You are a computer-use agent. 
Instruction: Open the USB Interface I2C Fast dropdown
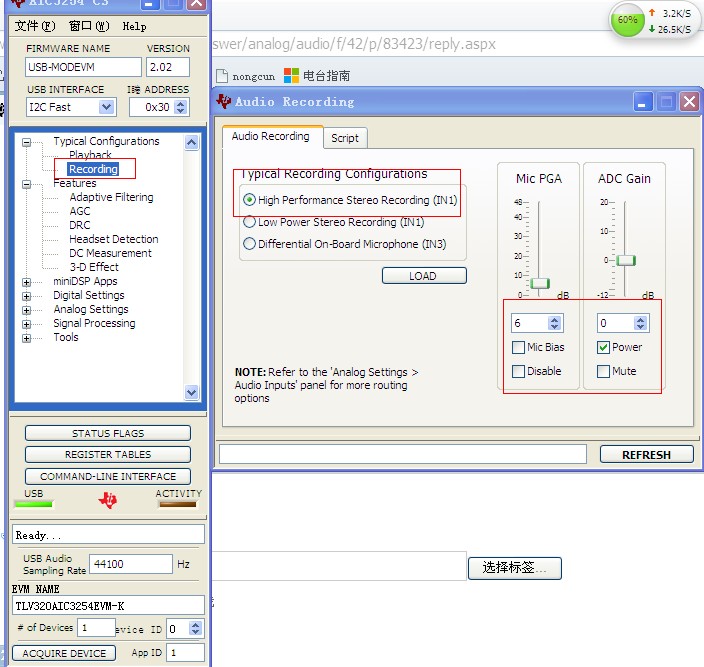coord(106,107)
